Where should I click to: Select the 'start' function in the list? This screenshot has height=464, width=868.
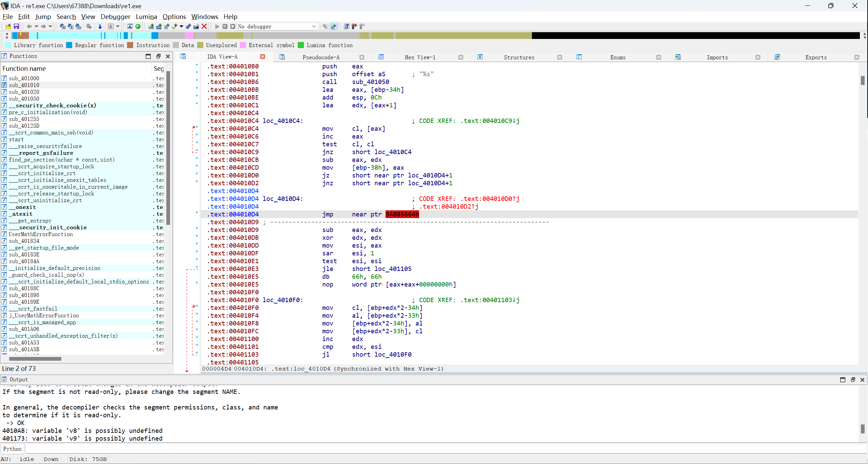(16, 139)
